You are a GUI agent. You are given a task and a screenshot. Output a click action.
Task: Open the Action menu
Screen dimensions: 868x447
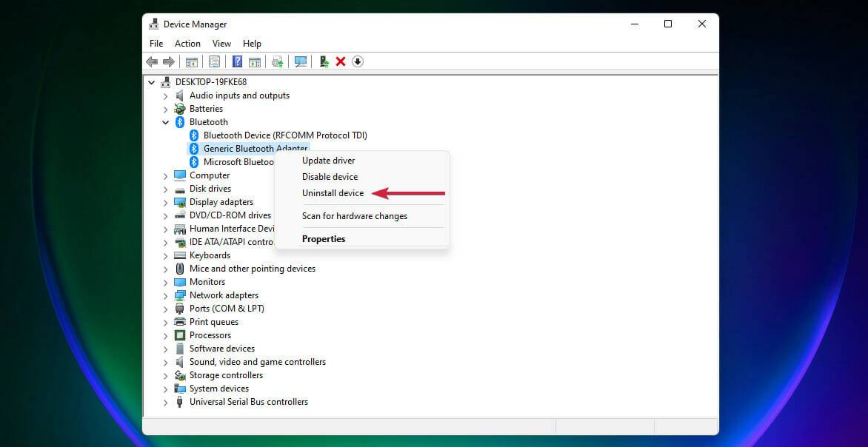[x=187, y=43]
